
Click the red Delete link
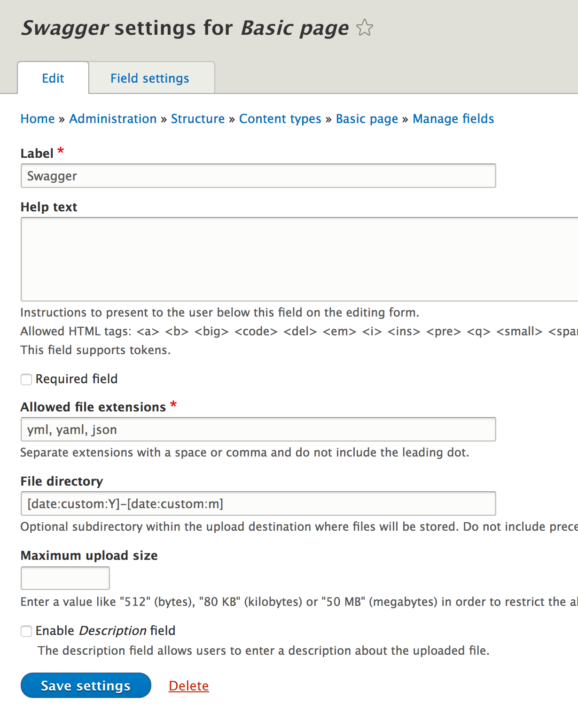(x=189, y=686)
